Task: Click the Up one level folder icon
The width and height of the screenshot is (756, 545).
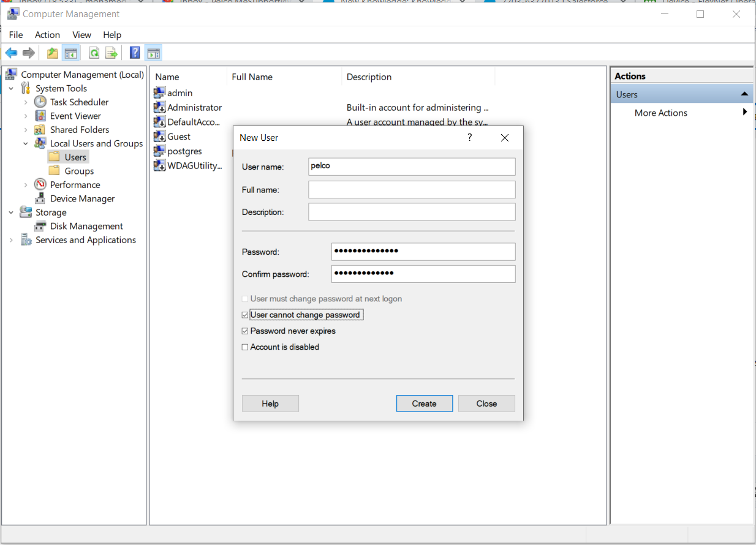Action: 53,53
